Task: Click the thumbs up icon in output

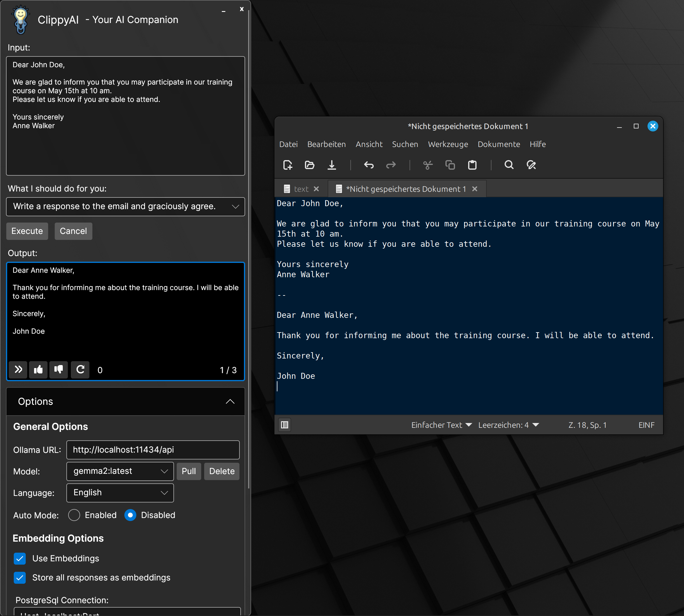Action: pos(38,369)
